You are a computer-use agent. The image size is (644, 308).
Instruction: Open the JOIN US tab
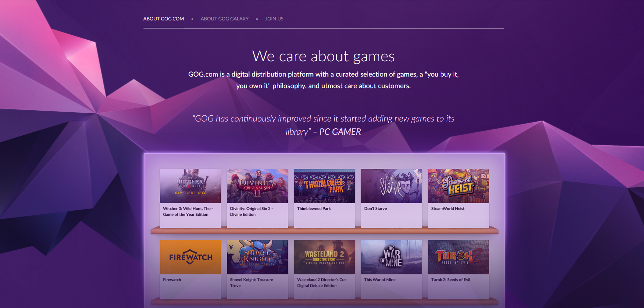pyautogui.click(x=274, y=19)
